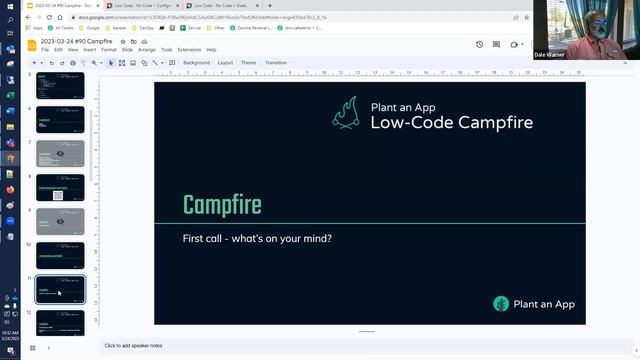Viewport: 640px width, 360px height.
Task: Star the 2023-03-24 #90 Campfire document
Action: pos(123,42)
